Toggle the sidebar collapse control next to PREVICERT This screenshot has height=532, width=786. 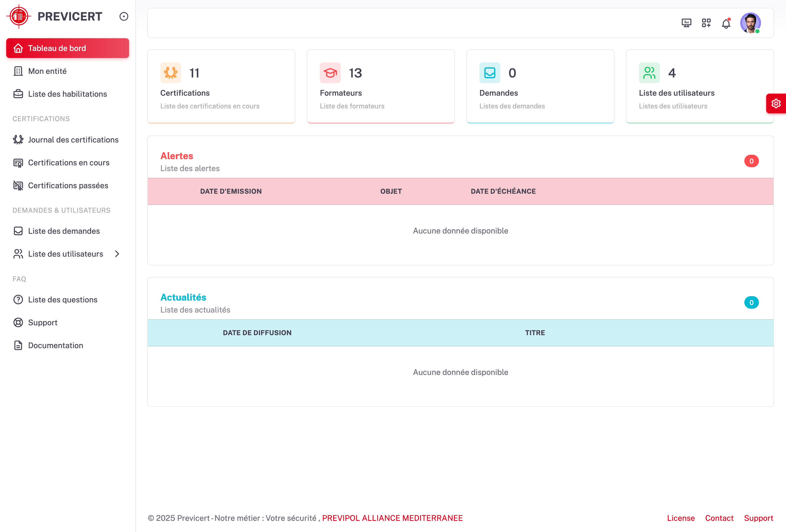coord(123,16)
